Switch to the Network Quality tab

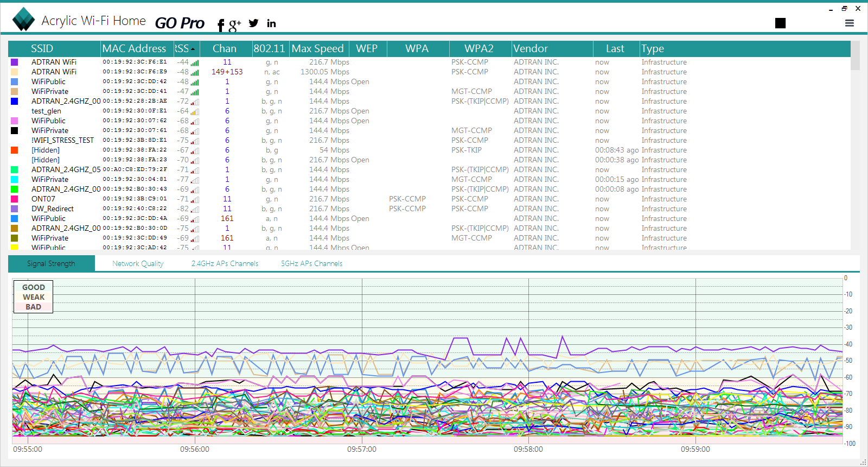pos(138,263)
